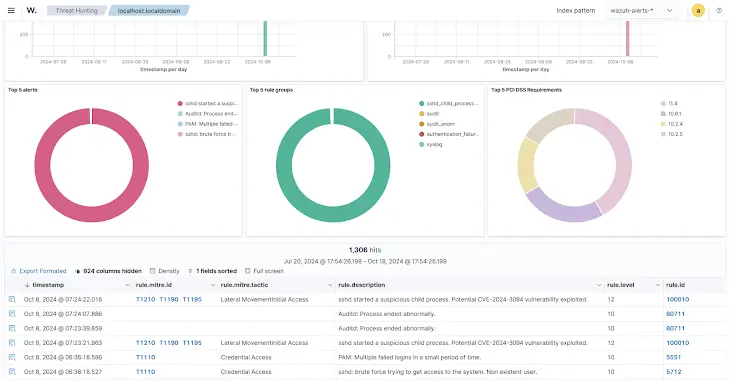Open rule id 100010 in 07:24:22.016 row
This screenshot has width=730, height=381.
click(677, 299)
